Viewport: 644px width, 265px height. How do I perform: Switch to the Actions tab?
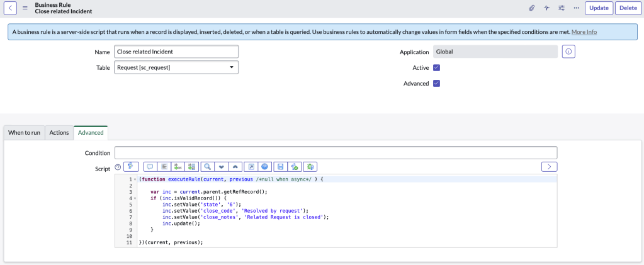[59, 133]
